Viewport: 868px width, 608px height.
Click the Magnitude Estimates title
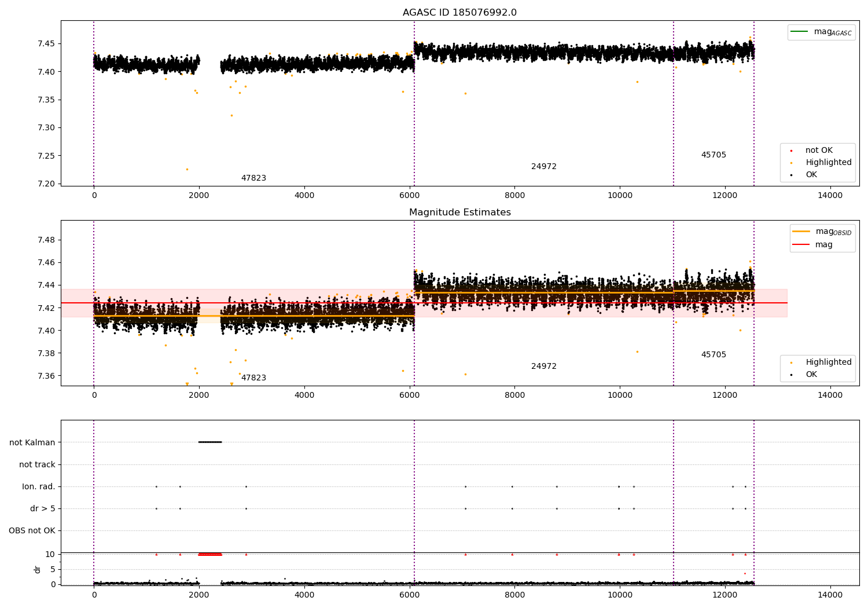[x=459, y=213]
